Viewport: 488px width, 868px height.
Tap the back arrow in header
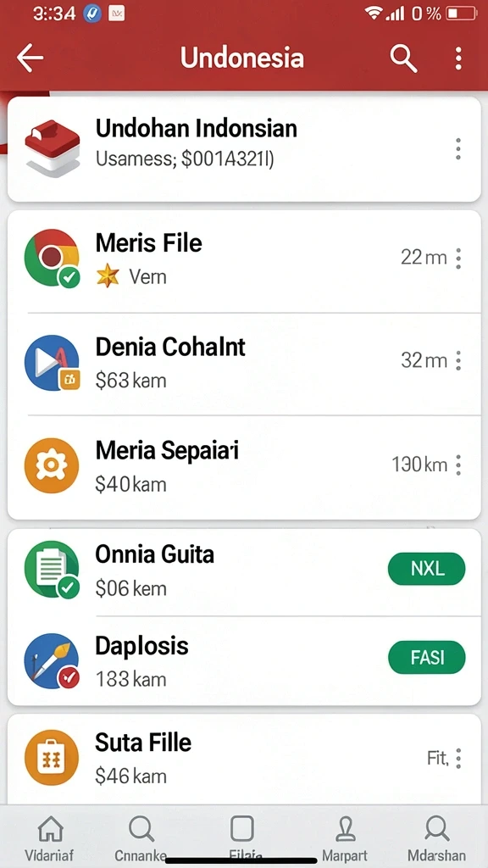point(30,58)
